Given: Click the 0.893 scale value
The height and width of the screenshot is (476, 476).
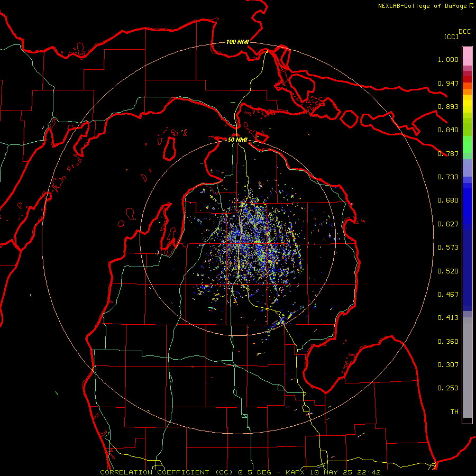Looking at the screenshot, I should tap(448, 106).
